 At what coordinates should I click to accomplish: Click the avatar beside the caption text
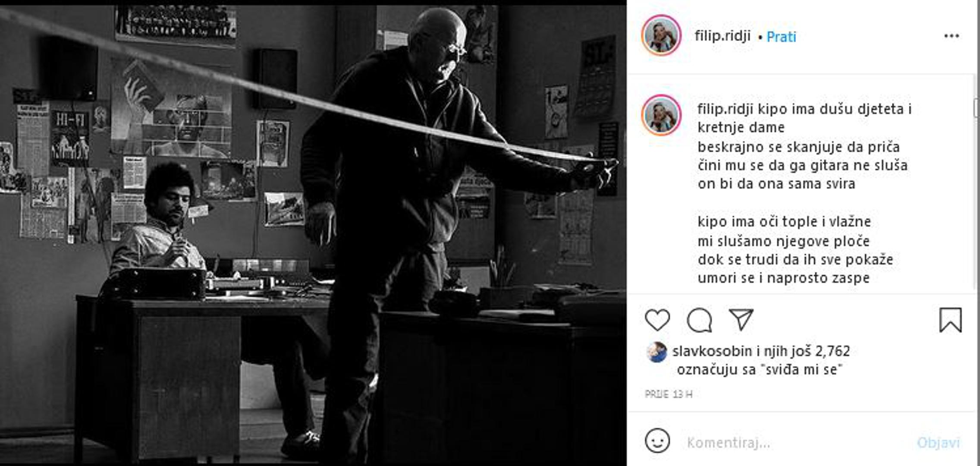(661, 115)
